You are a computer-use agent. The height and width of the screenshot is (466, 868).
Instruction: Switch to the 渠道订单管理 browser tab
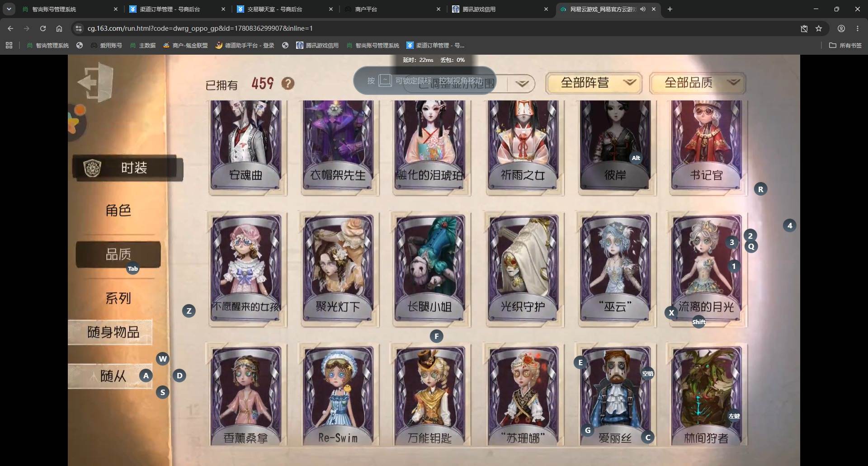pyautogui.click(x=178, y=9)
